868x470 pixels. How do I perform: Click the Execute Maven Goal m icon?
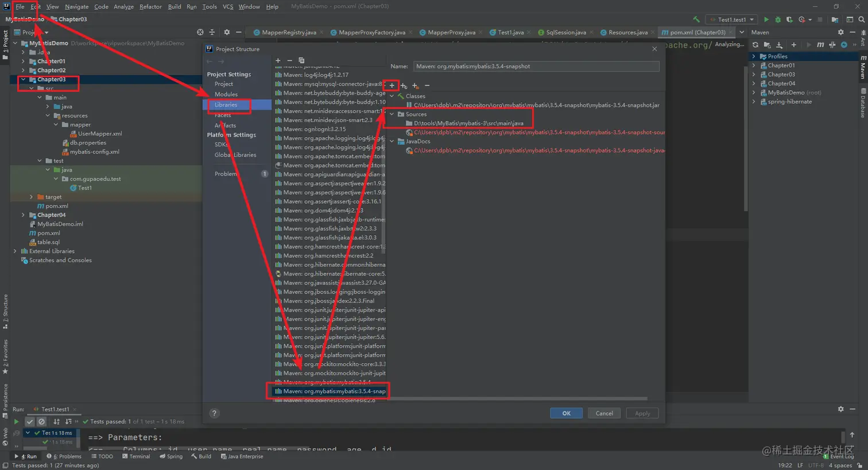pos(820,45)
